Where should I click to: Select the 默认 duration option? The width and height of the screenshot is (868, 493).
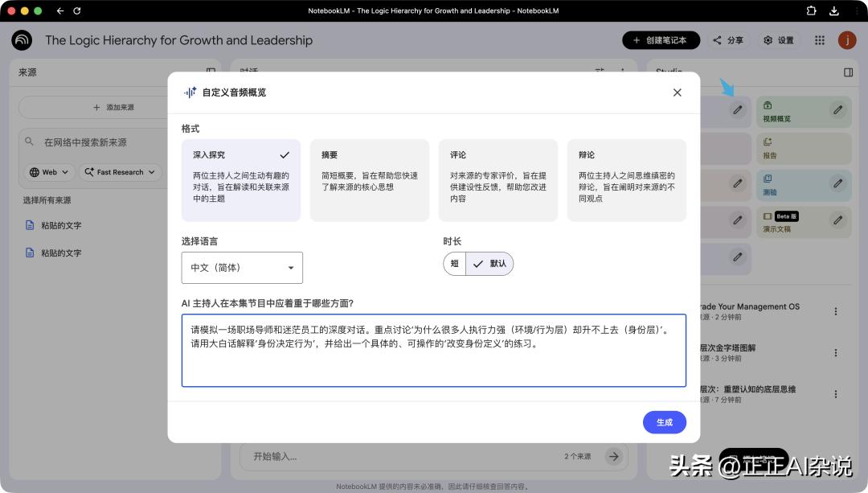click(489, 264)
